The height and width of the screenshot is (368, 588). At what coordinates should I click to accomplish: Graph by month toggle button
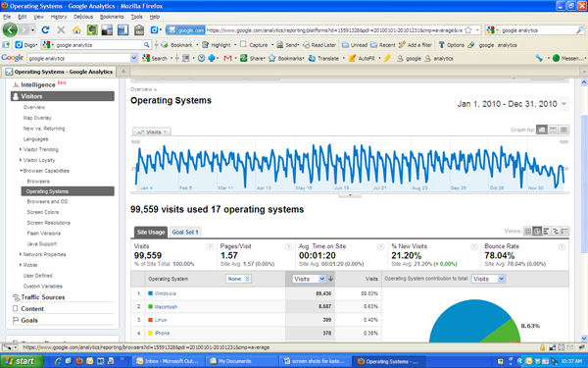pyautogui.click(x=563, y=130)
